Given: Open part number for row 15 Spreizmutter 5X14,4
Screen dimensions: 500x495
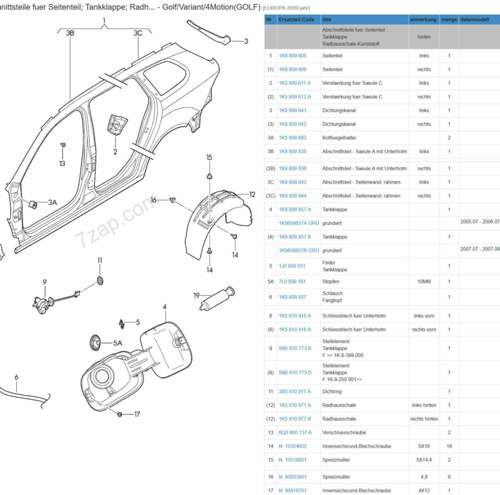Looking at the screenshot, I should pyautogui.click(x=293, y=460).
